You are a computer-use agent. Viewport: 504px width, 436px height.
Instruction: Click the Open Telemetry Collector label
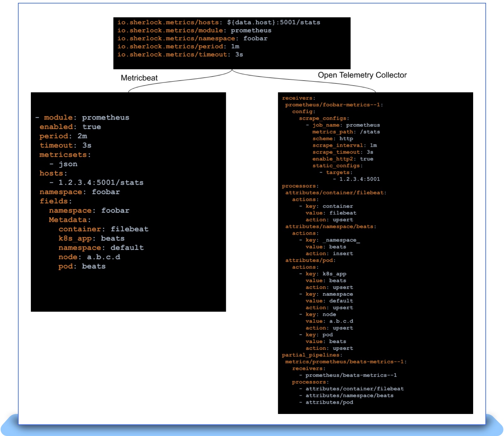[362, 75]
